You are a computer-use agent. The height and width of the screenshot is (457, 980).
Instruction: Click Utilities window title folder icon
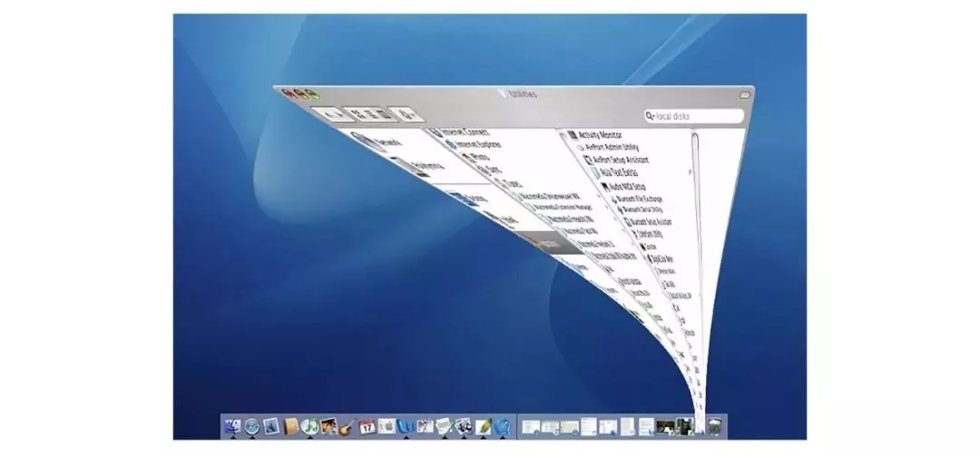[503, 93]
